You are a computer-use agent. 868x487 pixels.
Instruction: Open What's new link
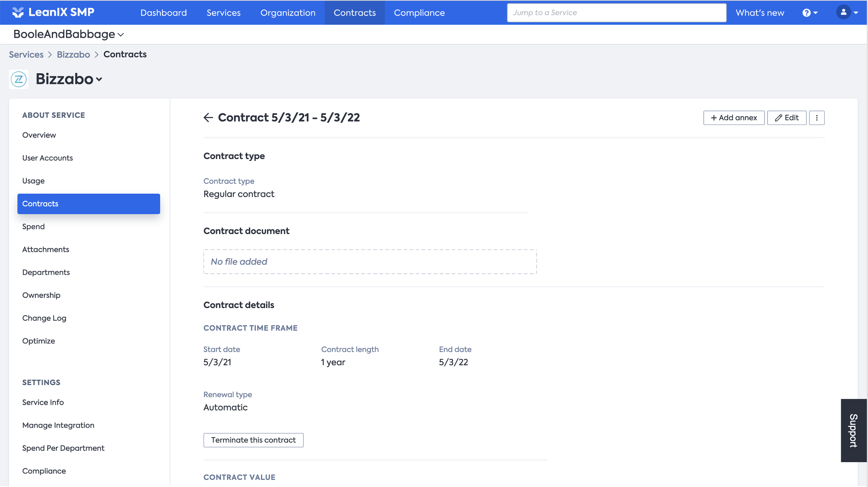click(x=760, y=13)
